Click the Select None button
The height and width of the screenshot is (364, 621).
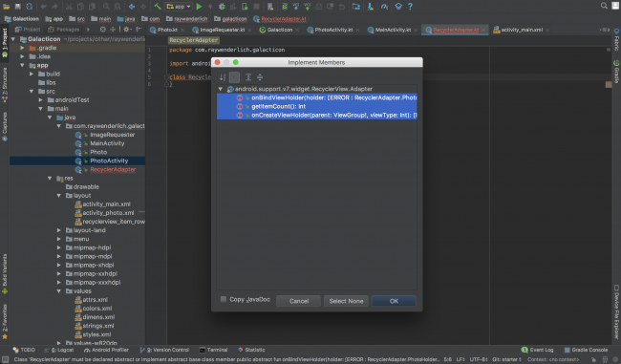346,301
